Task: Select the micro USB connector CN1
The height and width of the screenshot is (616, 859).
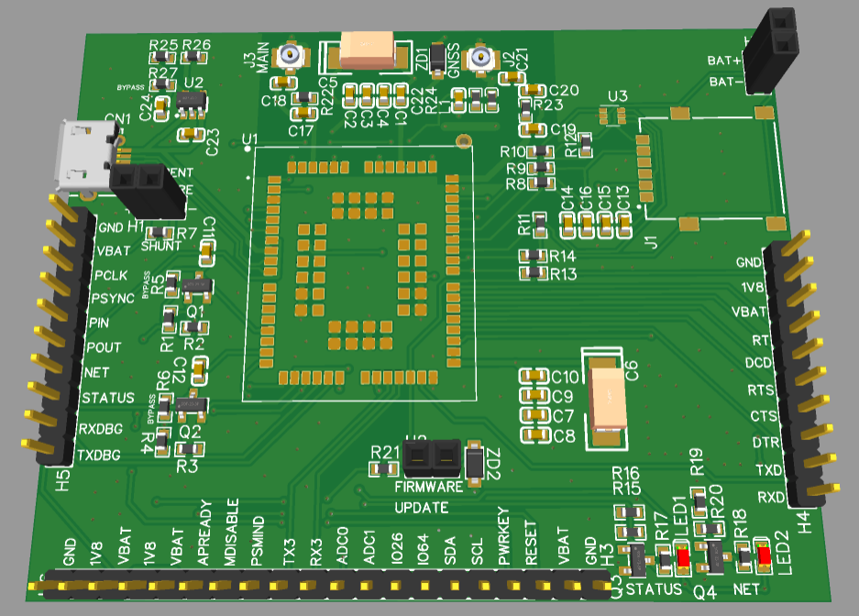Action: [88, 156]
